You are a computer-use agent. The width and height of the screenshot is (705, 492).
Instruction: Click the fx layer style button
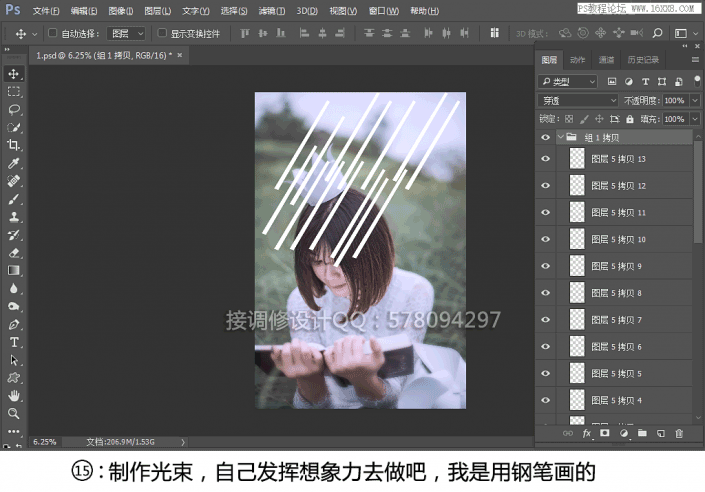[587, 433]
